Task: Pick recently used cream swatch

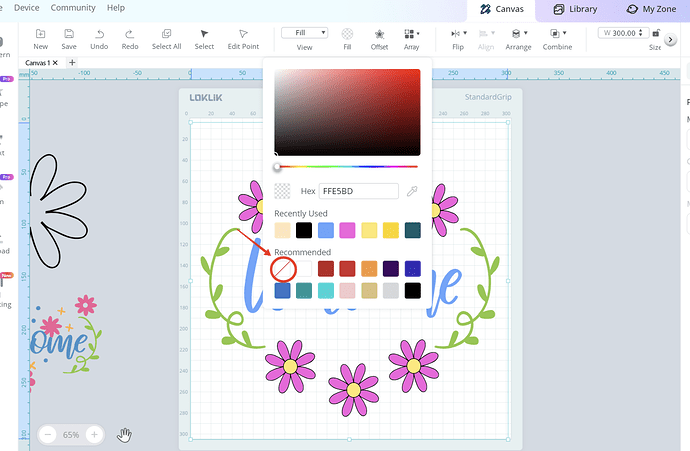Action: click(x=282, y=230)
